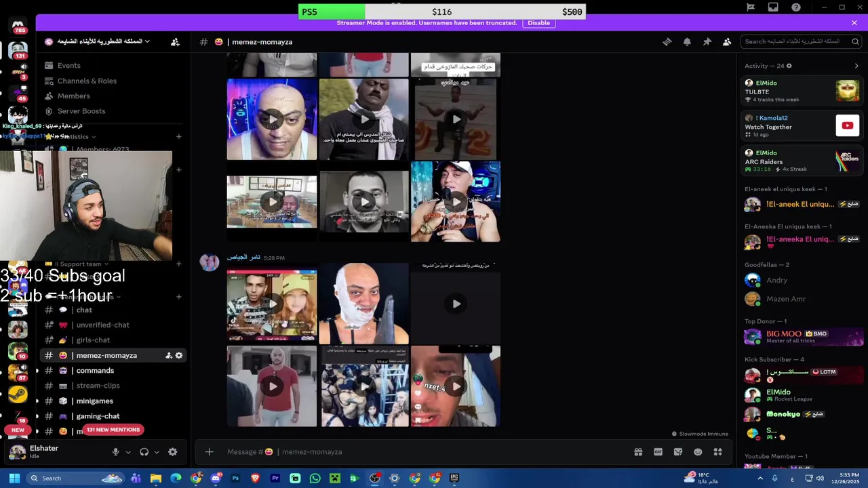Image resolution: width=868 pixels, height=488 pixels.
Task: Dismiss the Streamer Mode banner
Action: [x=854, y=23]
